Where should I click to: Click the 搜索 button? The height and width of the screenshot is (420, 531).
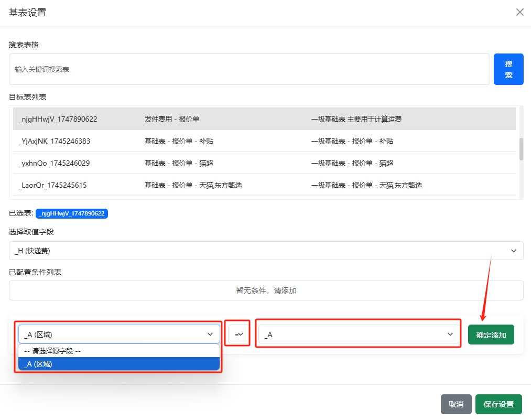508,69
